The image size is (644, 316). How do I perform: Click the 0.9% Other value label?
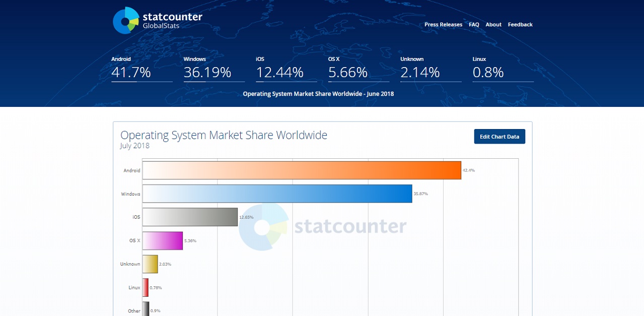(x=155, y=311)
